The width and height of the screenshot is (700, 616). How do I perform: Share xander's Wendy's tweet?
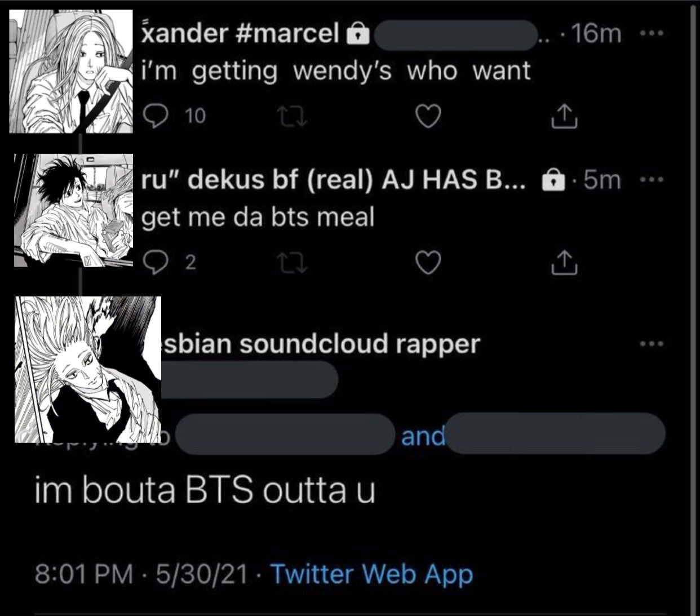click(564, 117)
